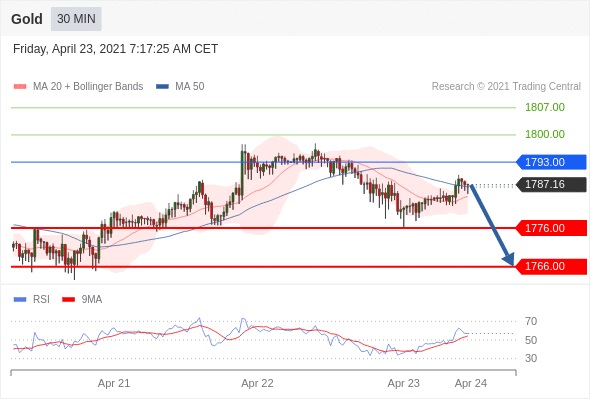Toggle MA 20 + Bollinger Bands legend
Viewport: 590px width, 400px height.
click(x=78, y=87)
